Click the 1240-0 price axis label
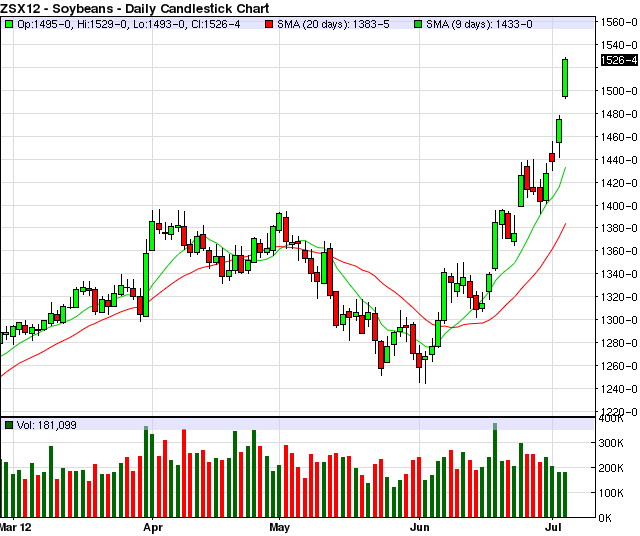This screenshot has height=536, width=640. [x=619, y=389]
